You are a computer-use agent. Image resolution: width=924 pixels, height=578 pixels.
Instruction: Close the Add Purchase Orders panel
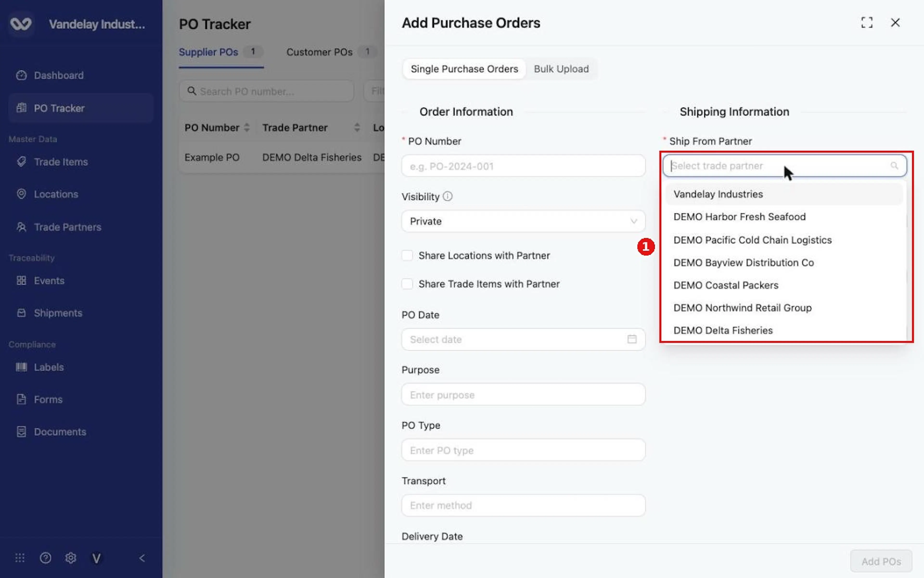coord(895,23)
